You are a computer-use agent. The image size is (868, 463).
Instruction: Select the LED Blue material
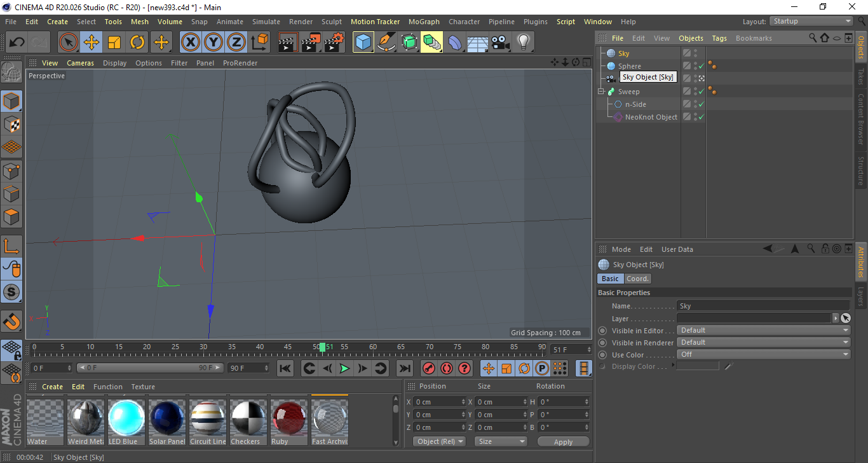click(x=126, y=422)
